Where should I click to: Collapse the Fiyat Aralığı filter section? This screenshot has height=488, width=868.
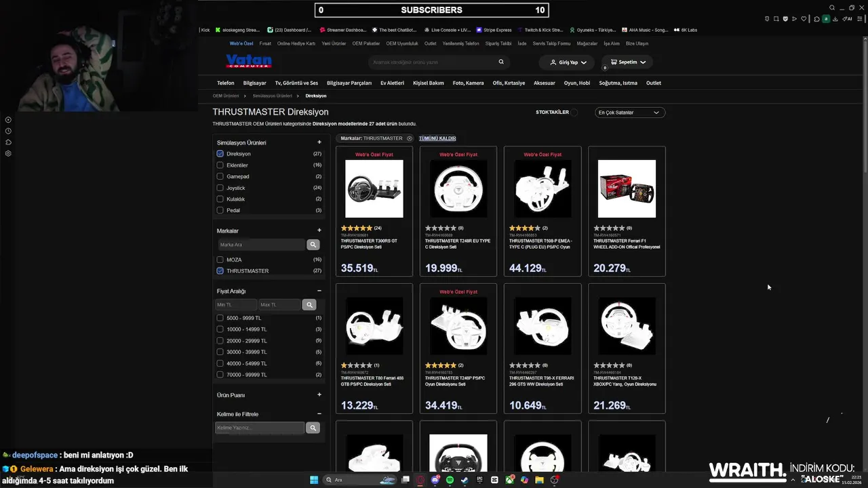coord(319,291)
